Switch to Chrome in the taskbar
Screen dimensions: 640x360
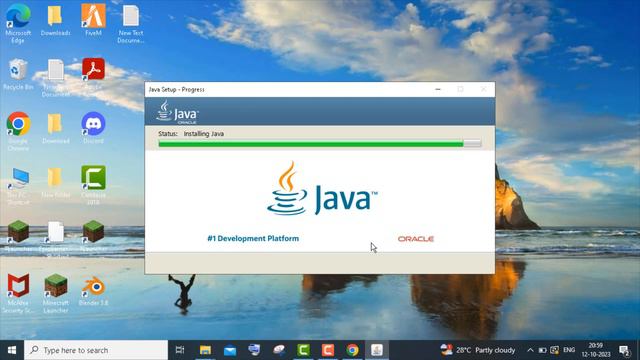point(352,350)
